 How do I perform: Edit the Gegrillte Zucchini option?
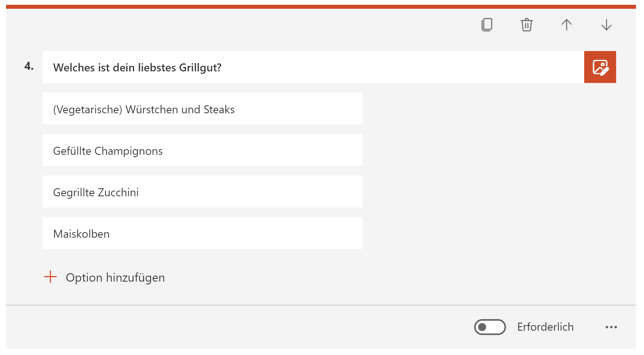[x=203, y=191]
